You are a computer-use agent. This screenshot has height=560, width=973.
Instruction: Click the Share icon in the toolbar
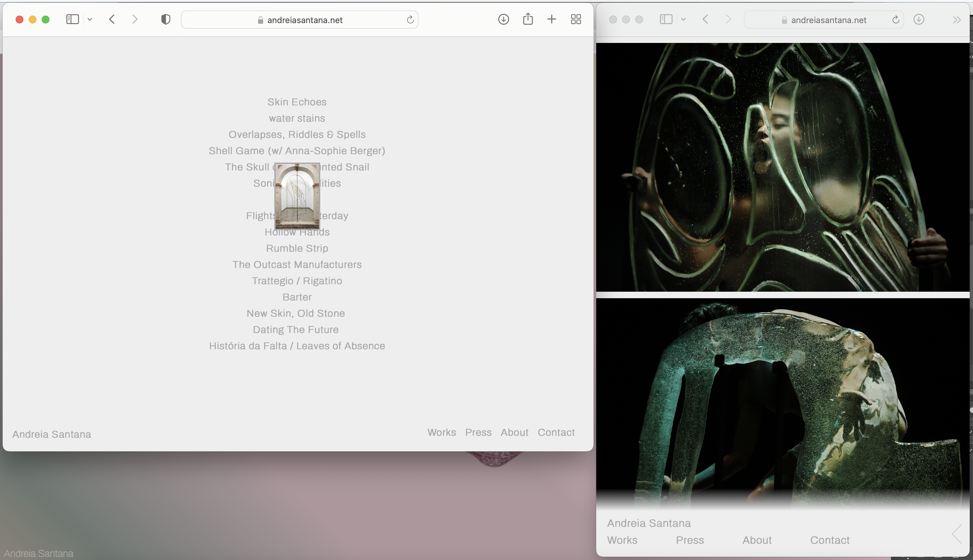click(x=528, y=19)
